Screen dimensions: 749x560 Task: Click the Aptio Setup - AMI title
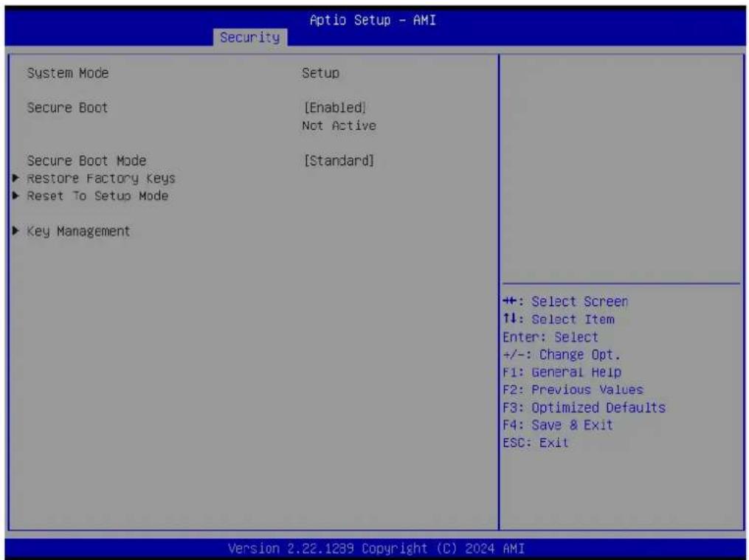(373, 20)
